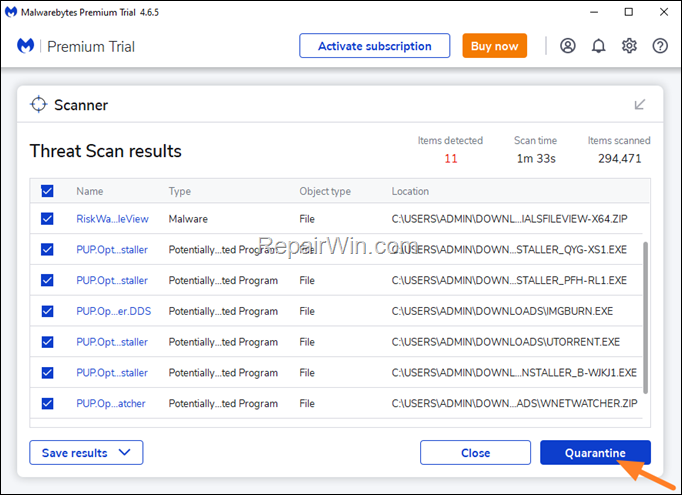Uncheck the RiskWa...leView malware row checkbox
Viewport: 682px width, 495px height.
click(x=47, y=218)
